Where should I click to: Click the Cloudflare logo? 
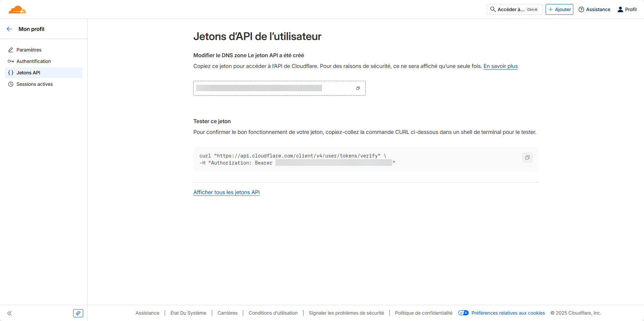click(17, 10)
